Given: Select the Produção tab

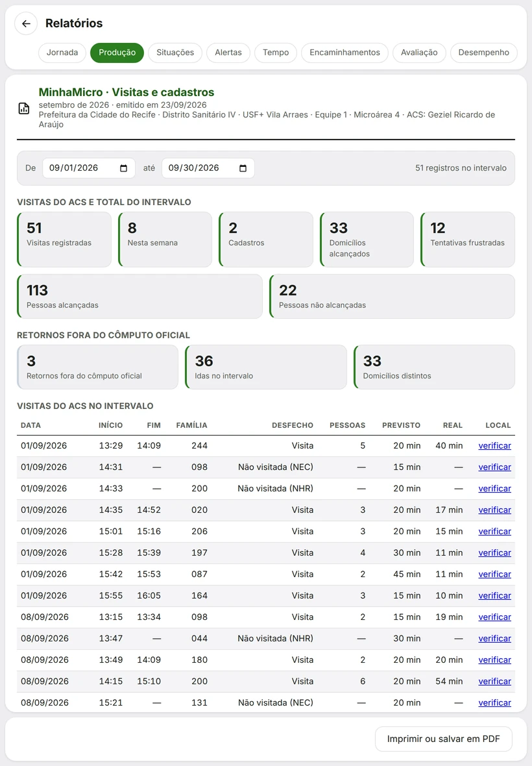Looking at the screenshot, I should point(117,53).
